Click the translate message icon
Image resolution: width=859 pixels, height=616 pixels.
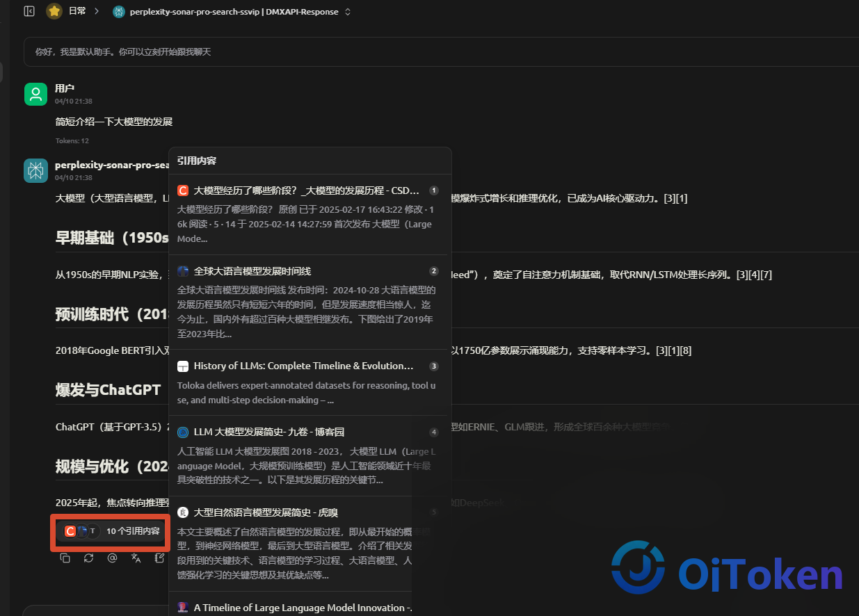coord(136,558)
